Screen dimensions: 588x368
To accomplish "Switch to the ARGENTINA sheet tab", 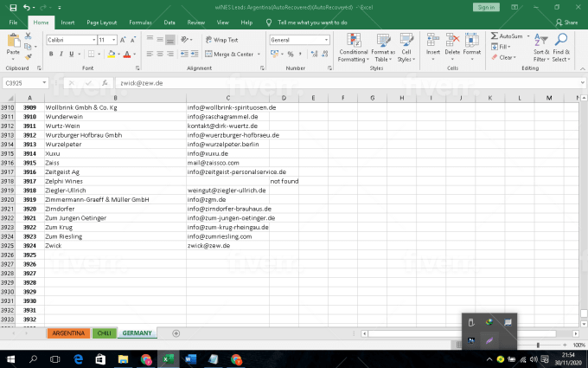I will coord(68,332).
